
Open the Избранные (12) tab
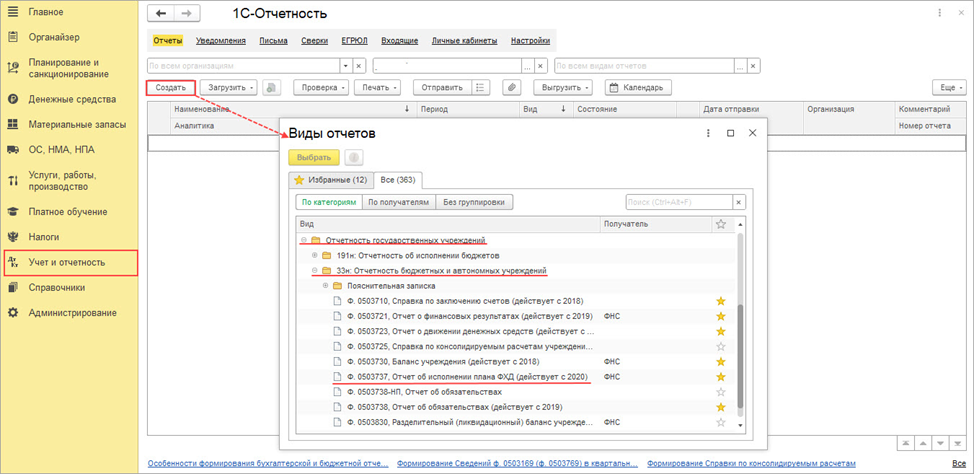click(331, 180)
